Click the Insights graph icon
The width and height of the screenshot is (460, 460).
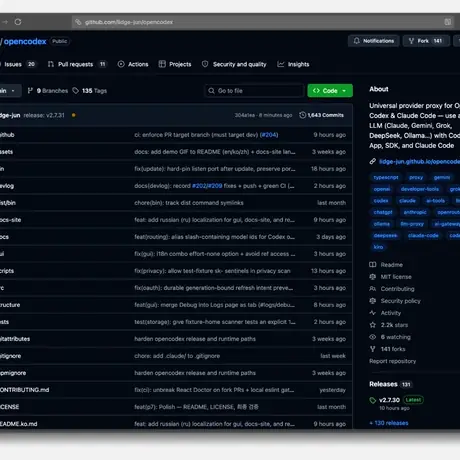pyautogui.click(x=281, y=64)
